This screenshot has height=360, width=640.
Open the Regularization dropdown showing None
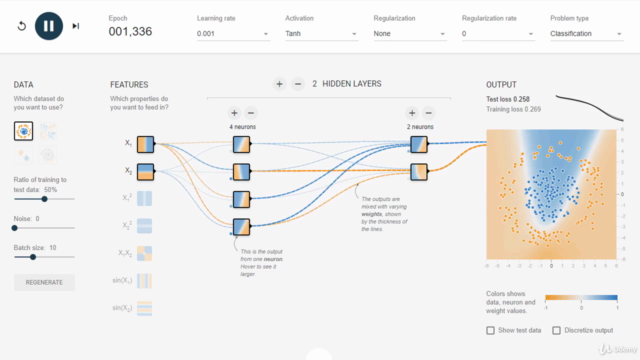(x=409, y=33)
